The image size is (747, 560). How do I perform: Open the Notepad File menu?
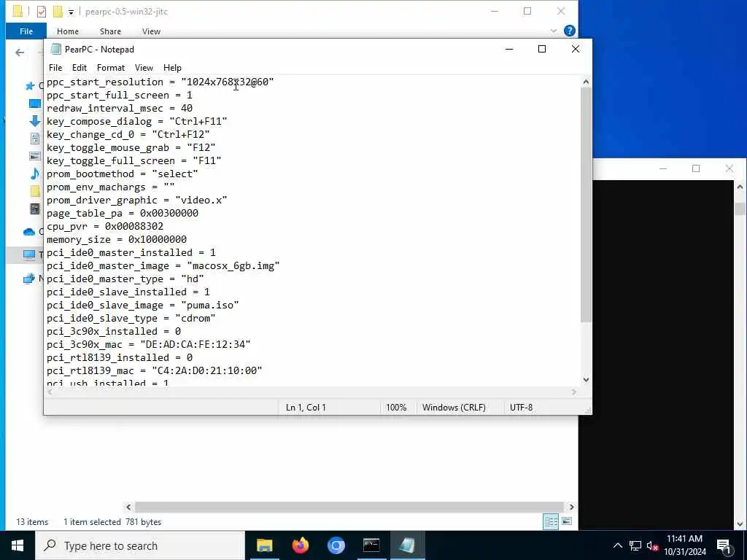55,68
